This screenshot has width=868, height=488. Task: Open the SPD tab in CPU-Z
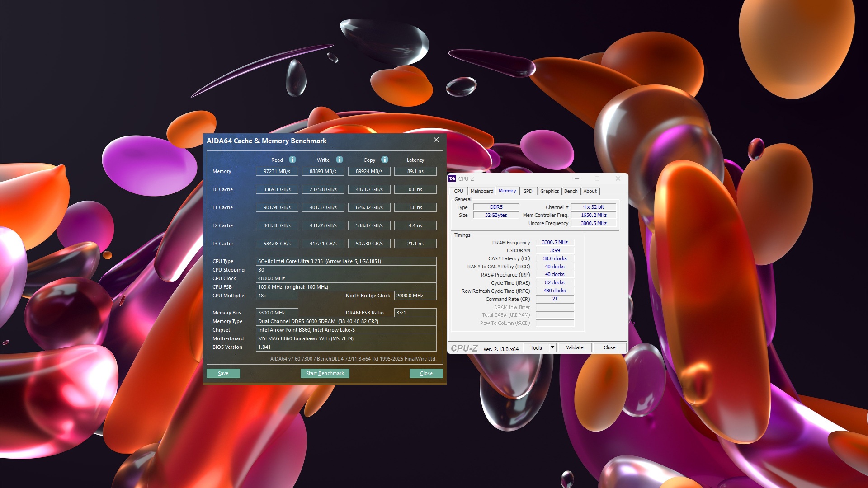(x=528, y=191)
